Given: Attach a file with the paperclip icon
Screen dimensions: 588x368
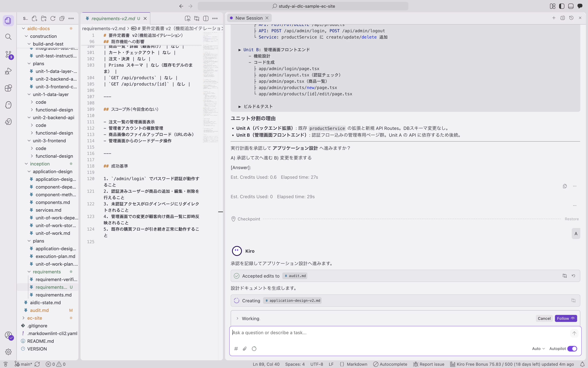Looking at the screenshot, I should click(245, 349).
